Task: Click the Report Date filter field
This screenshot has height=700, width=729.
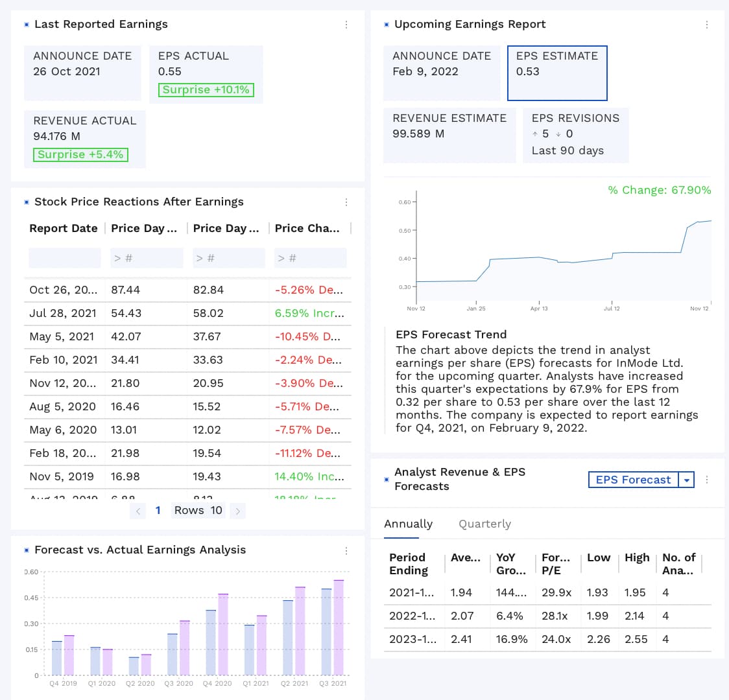Action: pos(65,258)
